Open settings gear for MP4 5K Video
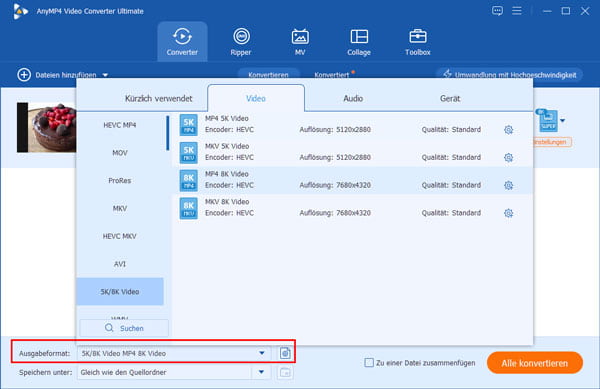This screenshot has width=600, height=389. 508,130
